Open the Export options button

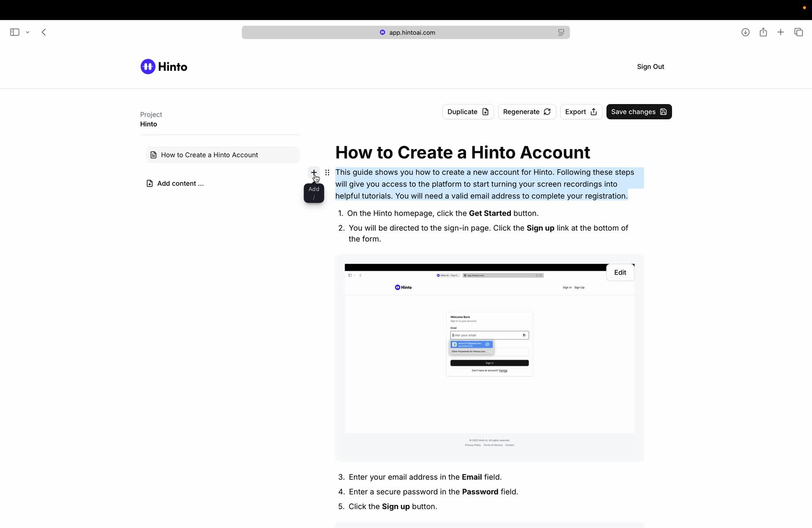[x=581, y=112]
